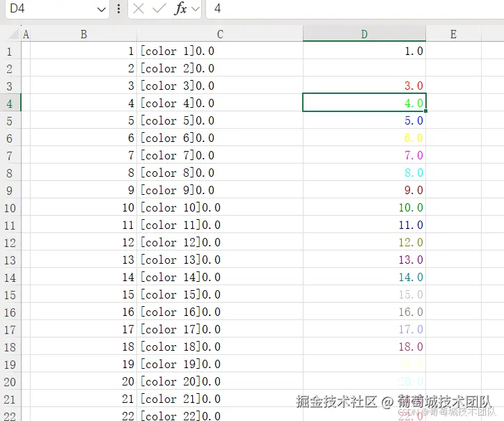Expand the dropdown arrow next to fx
This screenshot has width=504, height=421.
(195, 9)
